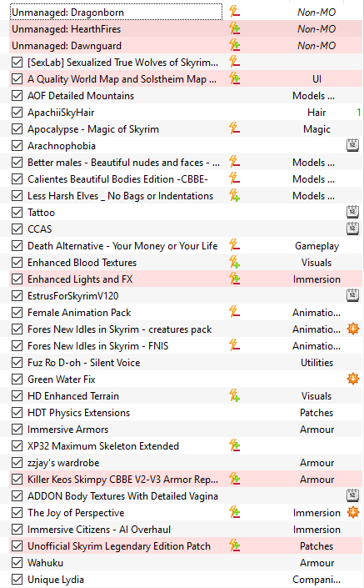This screenshot has width=364, height=588.
Task: Click the overwrite conflict icon for HD Enhanced Terrain
Action: (234, 395)
